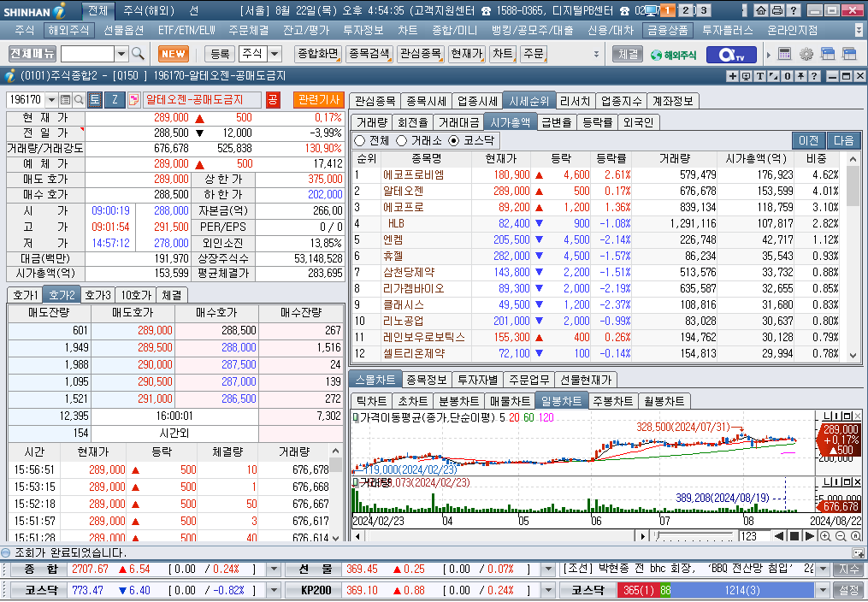Click the 종합화면 toolbar button
The height and width of the screenshot is (602, 868).
[318, 54]
